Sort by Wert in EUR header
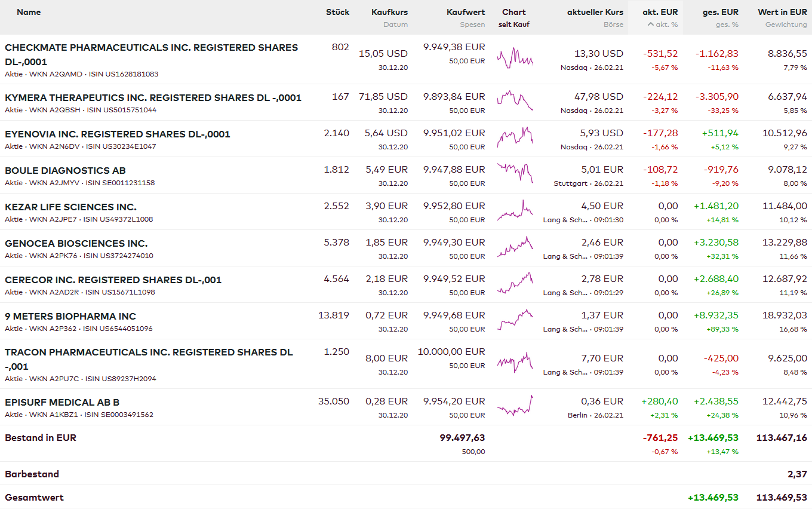 [x=782, y=12]
